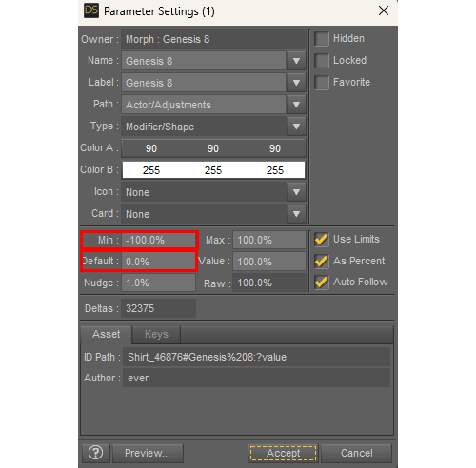This screenshot has width=476, height=468.
Task: Uncheck the As Percent option
Action: (322, 261)
